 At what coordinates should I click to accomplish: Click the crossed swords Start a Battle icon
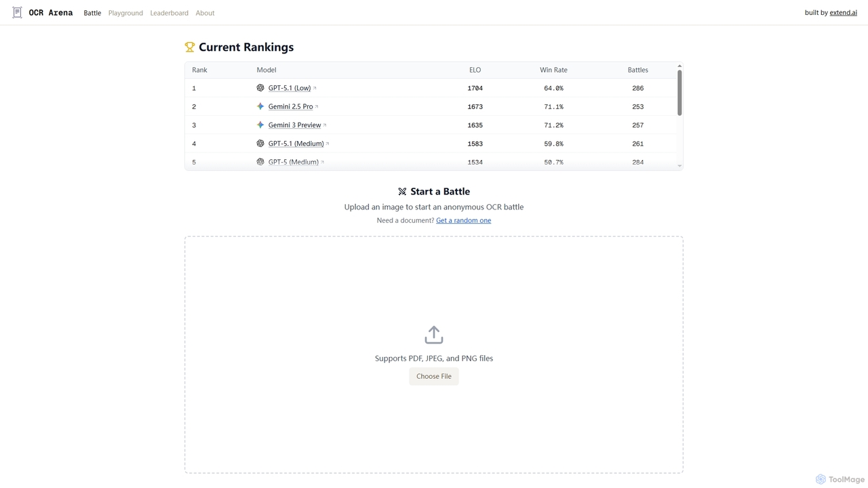point(402,192)
